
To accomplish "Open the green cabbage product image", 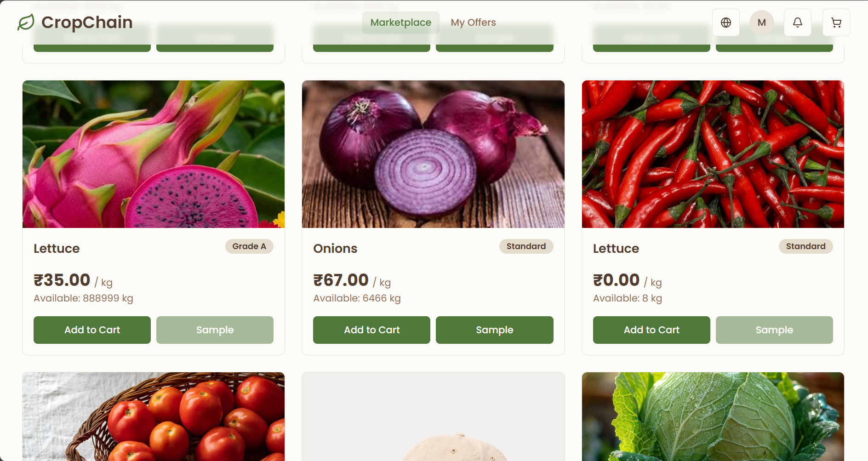I will click(x=713, y=416).
